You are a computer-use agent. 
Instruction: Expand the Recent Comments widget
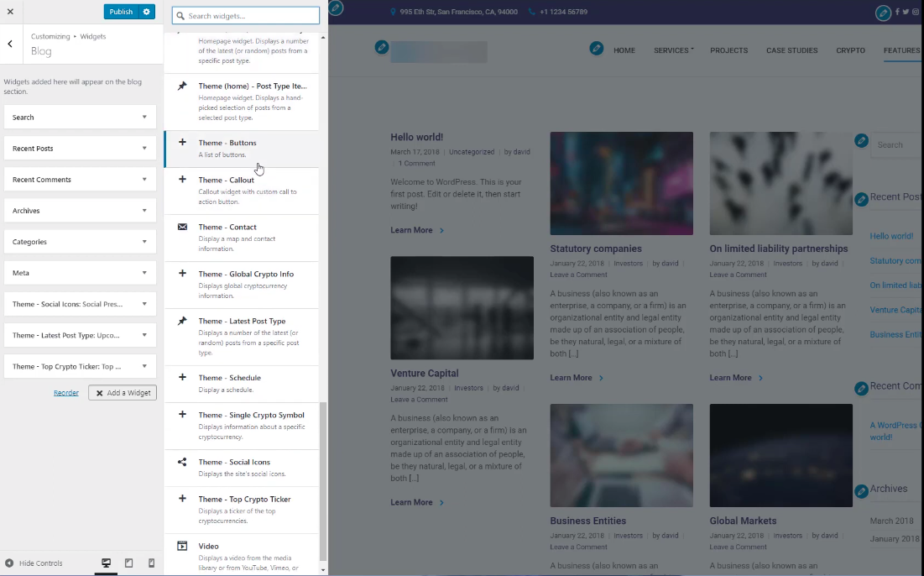pyautogui.click(x=80, y=180)
